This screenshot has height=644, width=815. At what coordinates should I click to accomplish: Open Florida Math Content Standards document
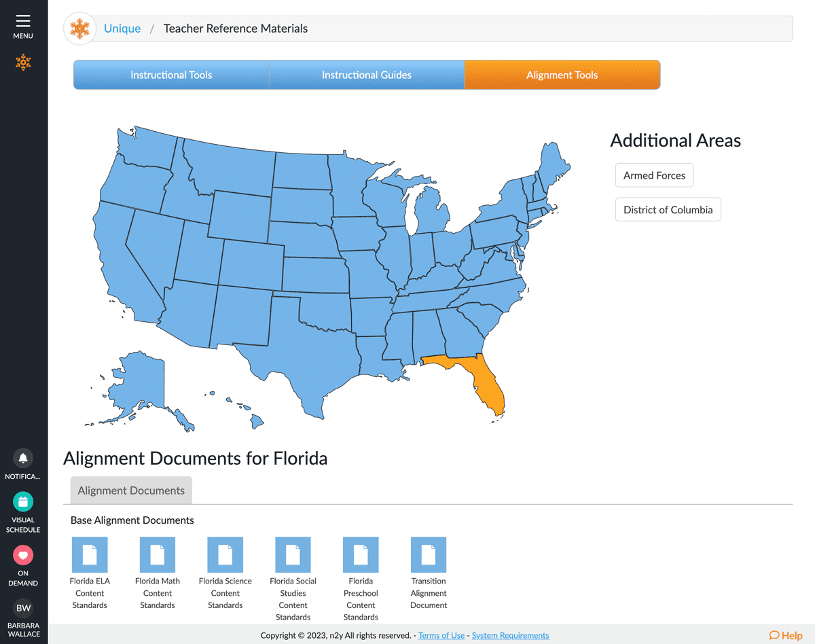[158, 555]
